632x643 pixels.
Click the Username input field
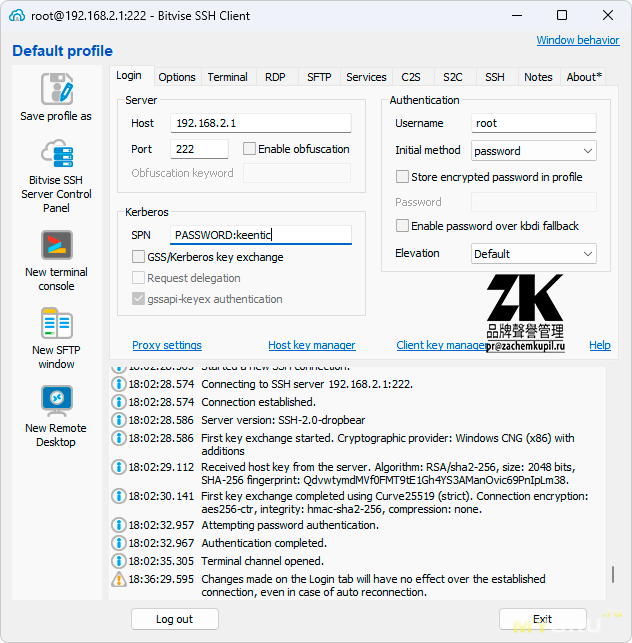(534, 123)
